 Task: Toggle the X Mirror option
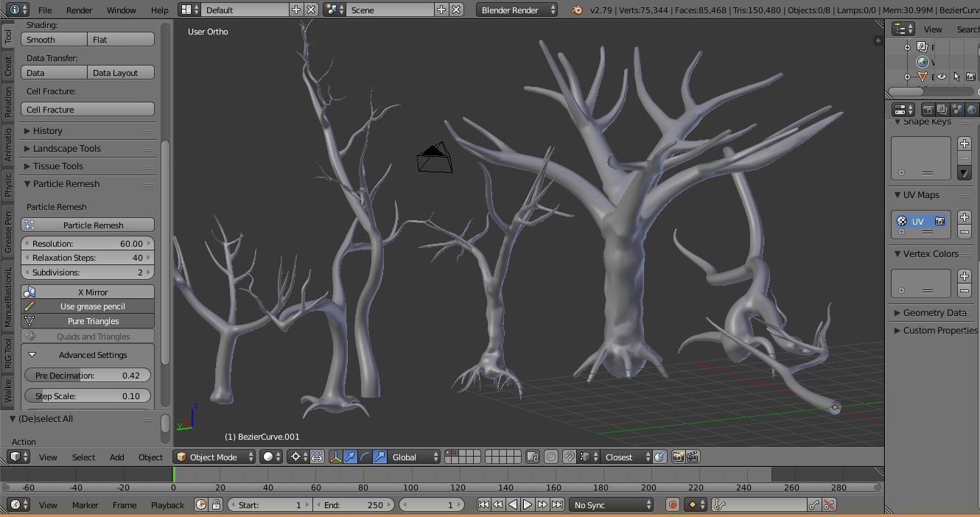(88, 292)
